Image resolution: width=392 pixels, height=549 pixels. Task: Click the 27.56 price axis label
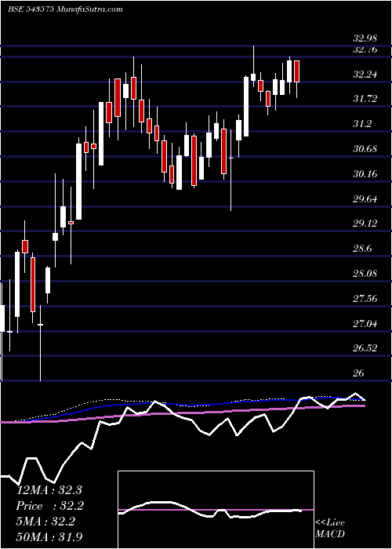pos(365,299)
